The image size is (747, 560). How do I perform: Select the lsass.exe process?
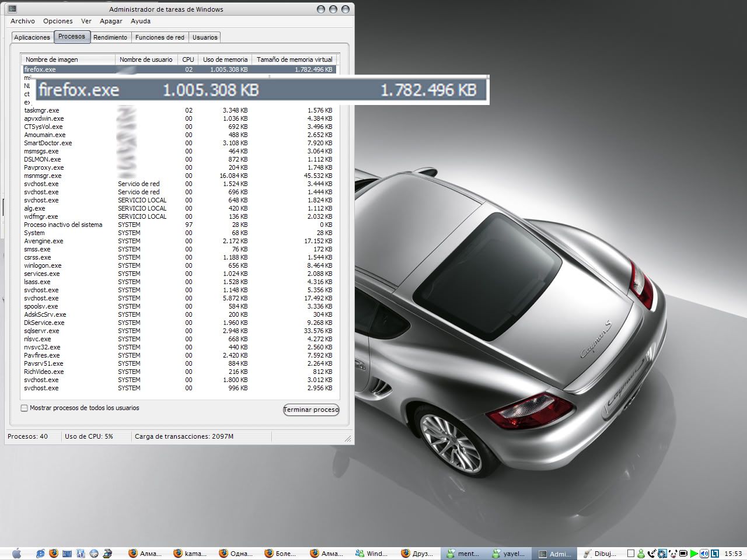click(179, 282)
